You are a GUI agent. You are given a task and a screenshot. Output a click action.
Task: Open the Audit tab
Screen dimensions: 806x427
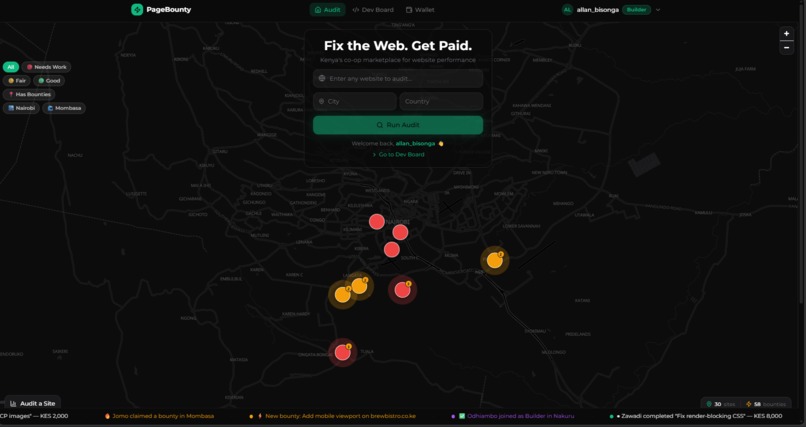[x=327, y=10]
